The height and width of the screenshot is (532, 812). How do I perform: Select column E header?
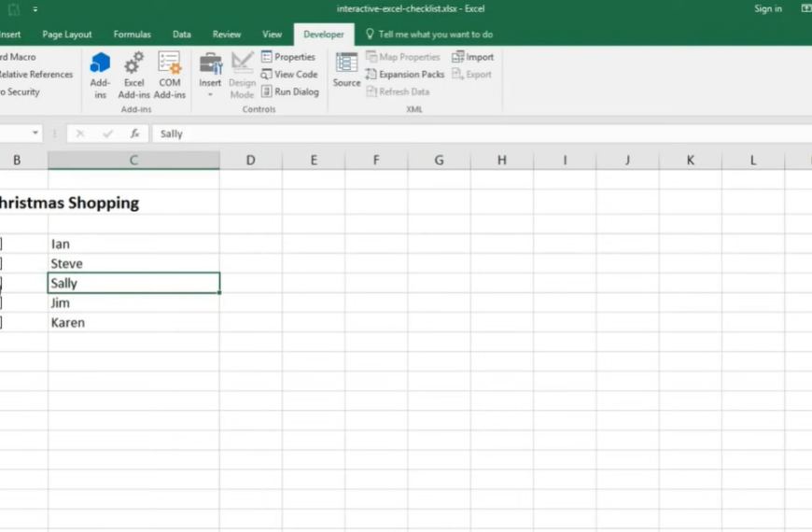click(314, 160)
